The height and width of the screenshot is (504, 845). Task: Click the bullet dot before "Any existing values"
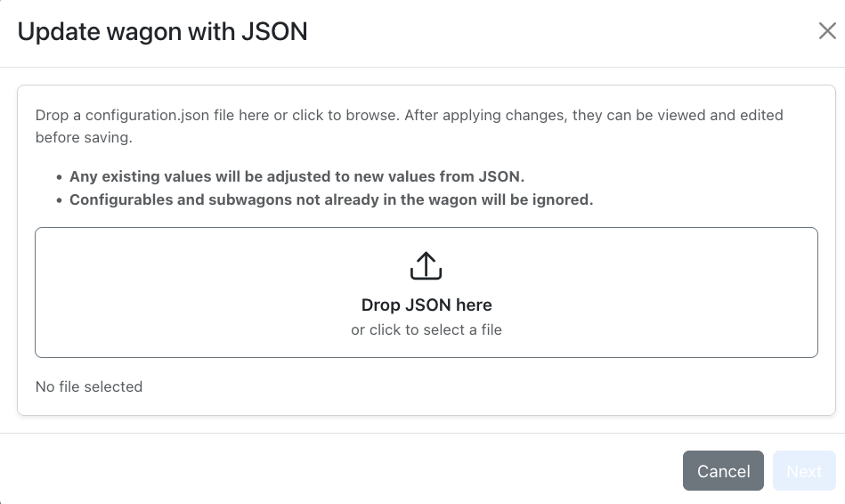pyautogui.click(x=60, y=177)
